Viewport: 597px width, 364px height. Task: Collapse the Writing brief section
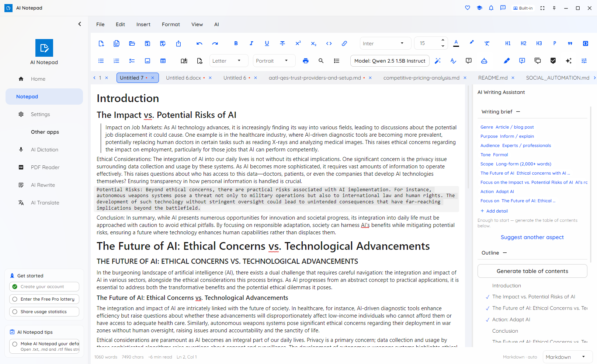pos(518,112)
